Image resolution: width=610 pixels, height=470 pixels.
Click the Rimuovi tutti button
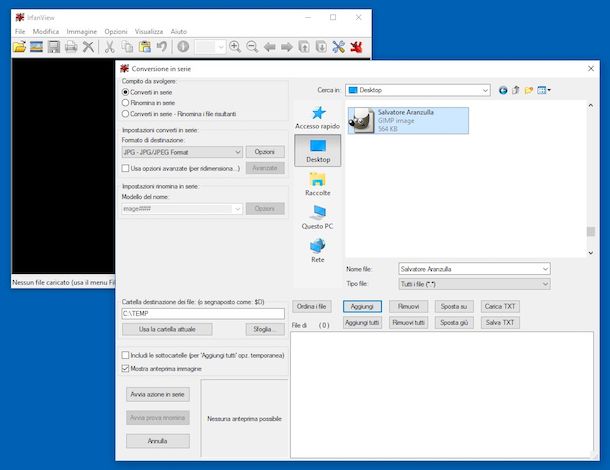pyautogui.click(x=408, y=323)
